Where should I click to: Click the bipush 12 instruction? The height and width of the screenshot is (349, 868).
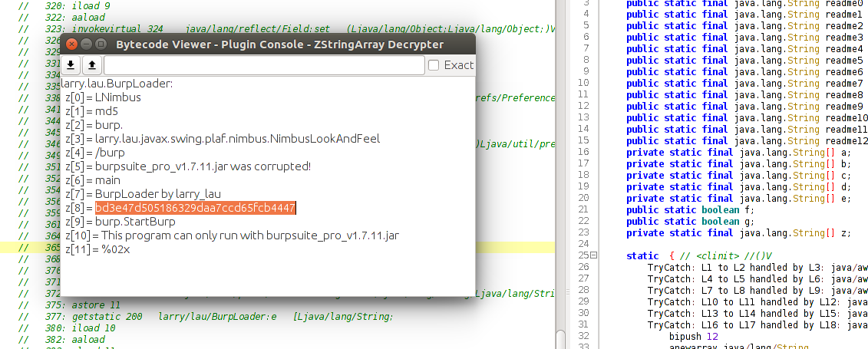692,337
